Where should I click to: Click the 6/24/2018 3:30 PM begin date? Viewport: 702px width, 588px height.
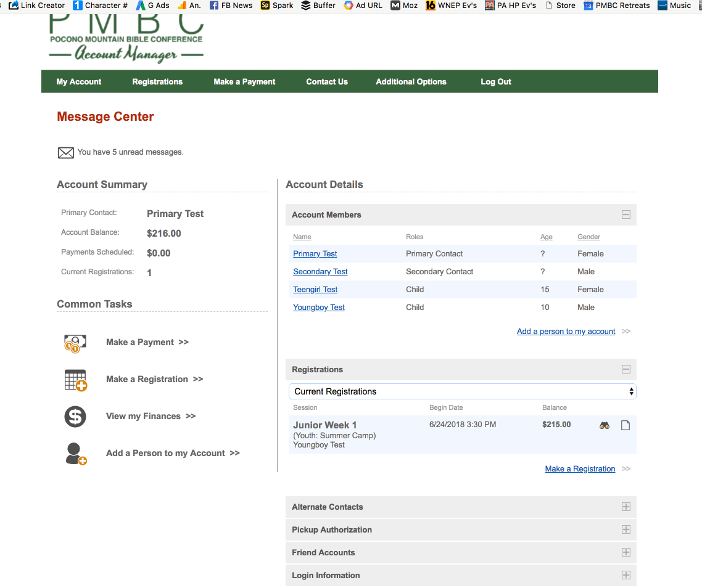tap(463, 425)
